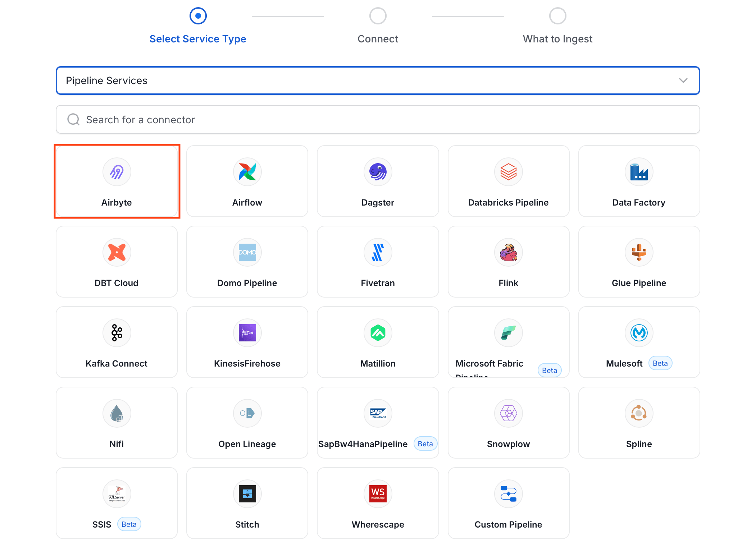Expand the service category chevron arrow
The image size is (756, 552).
tap(683, 80)
